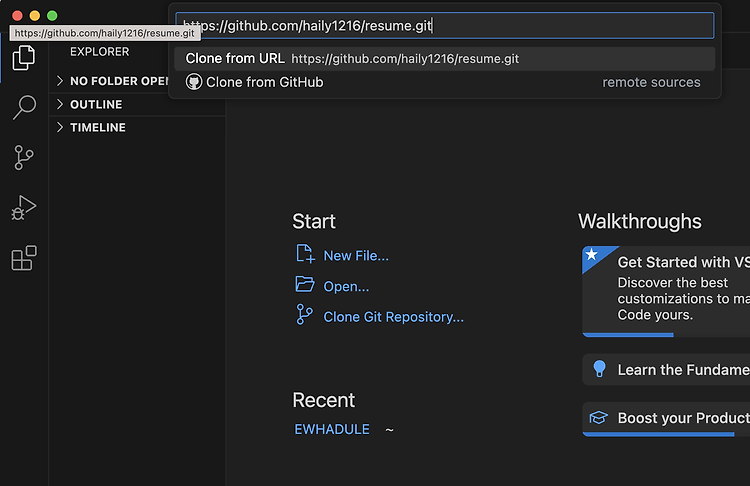
Task: Click the lightbulb icon on Learn the Fundamentals
Action: pyautogui.click(x=599, y=369)
